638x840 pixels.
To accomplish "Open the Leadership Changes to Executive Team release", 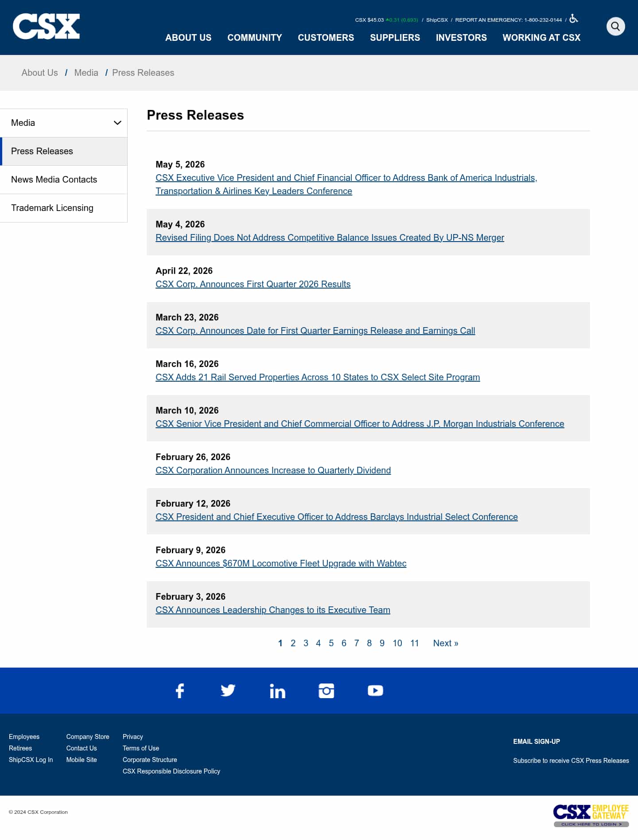I will point(273,610).
